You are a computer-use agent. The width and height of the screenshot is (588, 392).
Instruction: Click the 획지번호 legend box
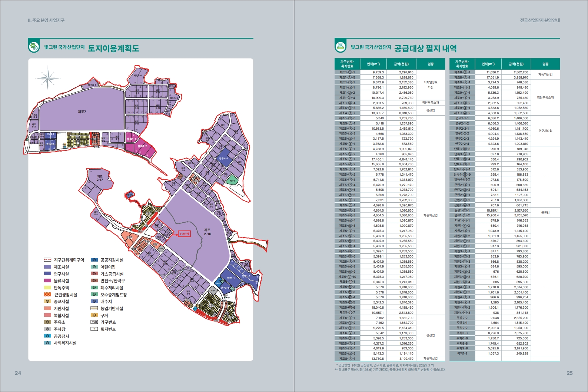(94, 329)
